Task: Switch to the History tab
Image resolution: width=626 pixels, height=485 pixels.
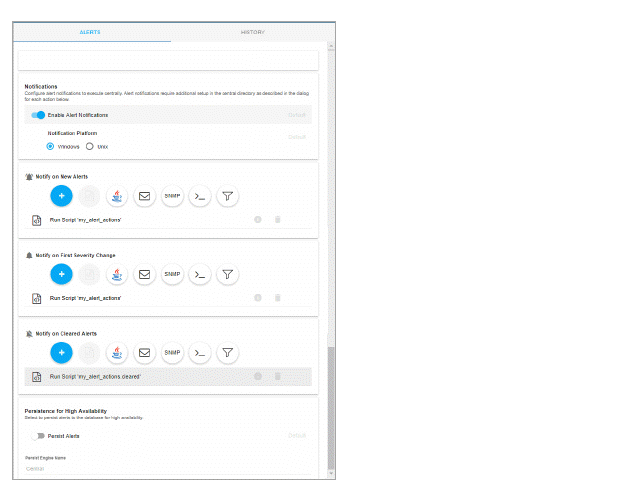Action: pyautogui.click(x=252, y=32)
